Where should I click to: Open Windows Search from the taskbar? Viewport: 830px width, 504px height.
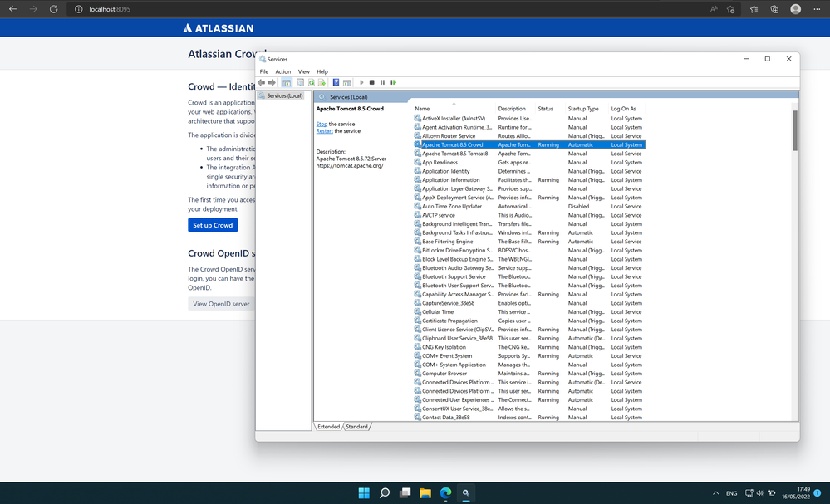[385, 492]
